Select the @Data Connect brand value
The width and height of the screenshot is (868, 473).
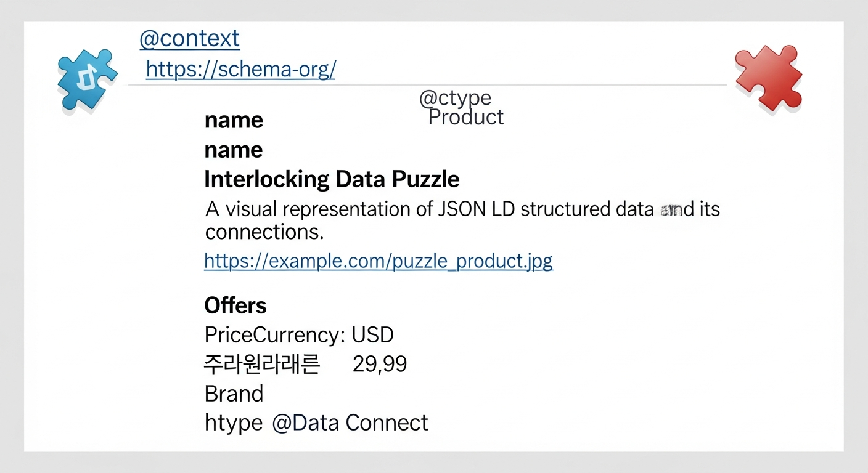[x=350, y=423]
